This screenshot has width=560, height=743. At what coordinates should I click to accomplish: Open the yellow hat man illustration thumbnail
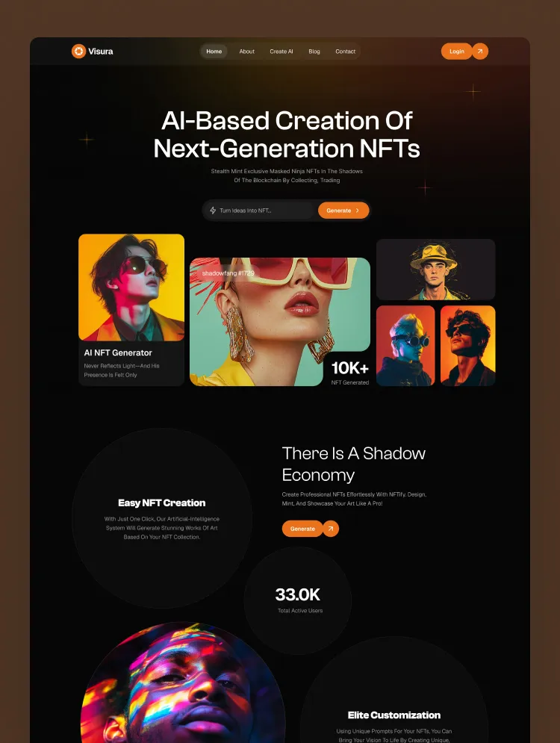(436, 270)
